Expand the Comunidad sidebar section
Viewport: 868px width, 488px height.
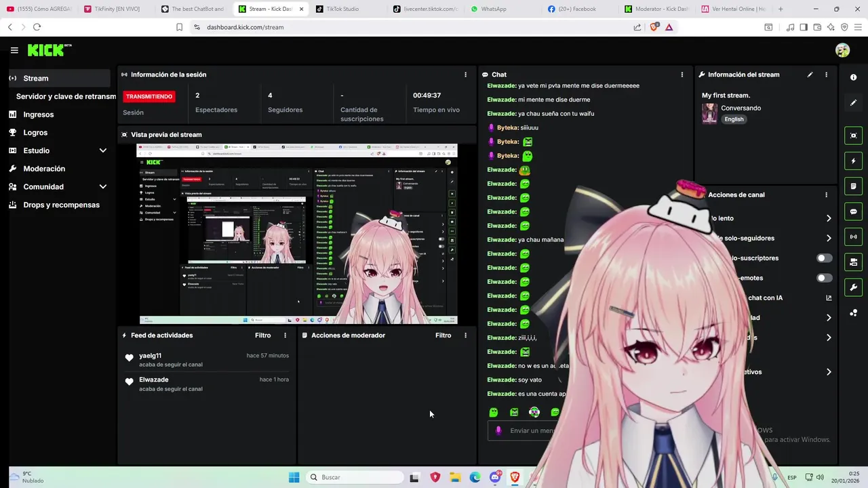[x=103, y=186]
